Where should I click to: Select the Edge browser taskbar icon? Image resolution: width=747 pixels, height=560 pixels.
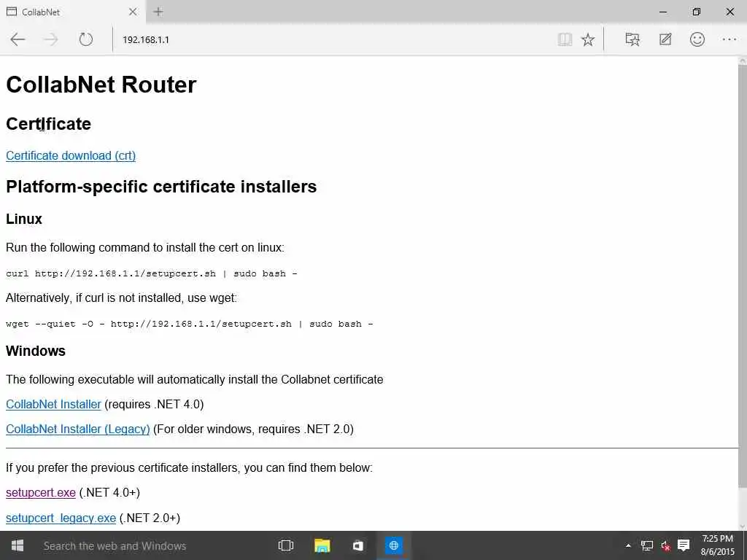tap(393, 545)
